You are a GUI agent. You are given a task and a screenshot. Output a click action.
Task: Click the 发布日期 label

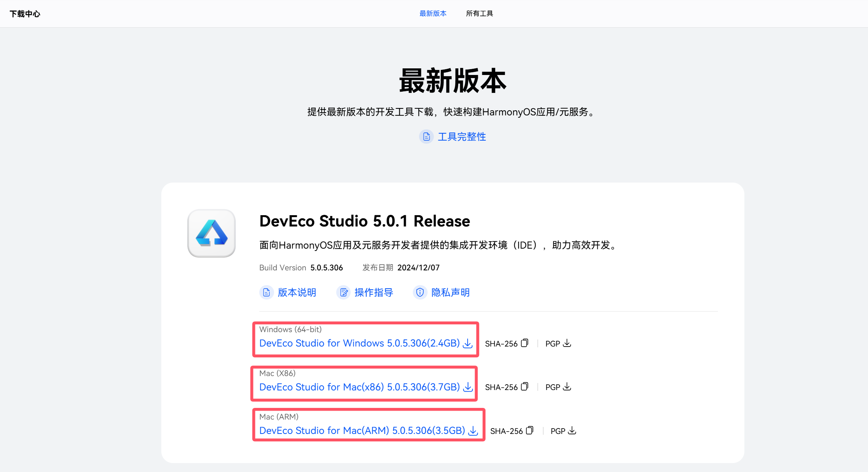pyautogui.click(x=378, y=268)
